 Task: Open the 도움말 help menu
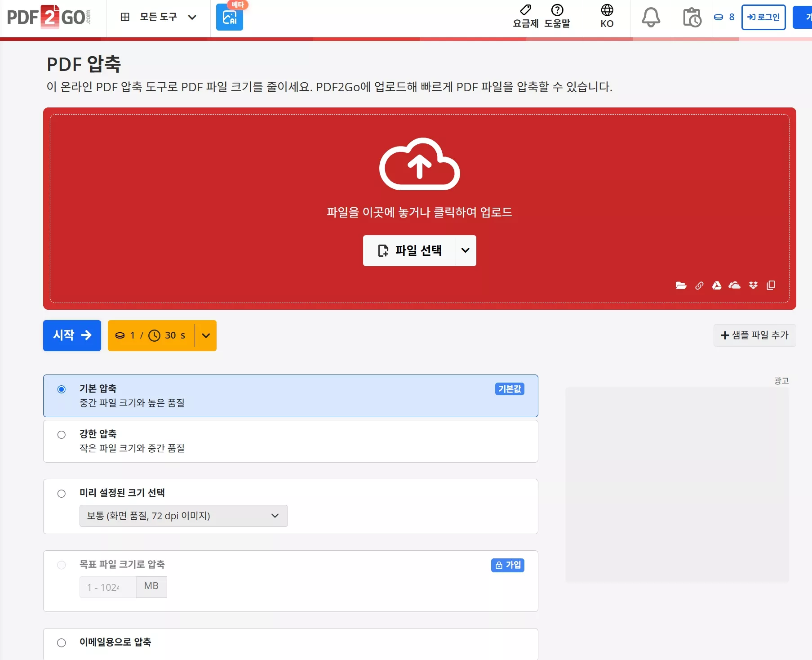click(x=557, y=17)
